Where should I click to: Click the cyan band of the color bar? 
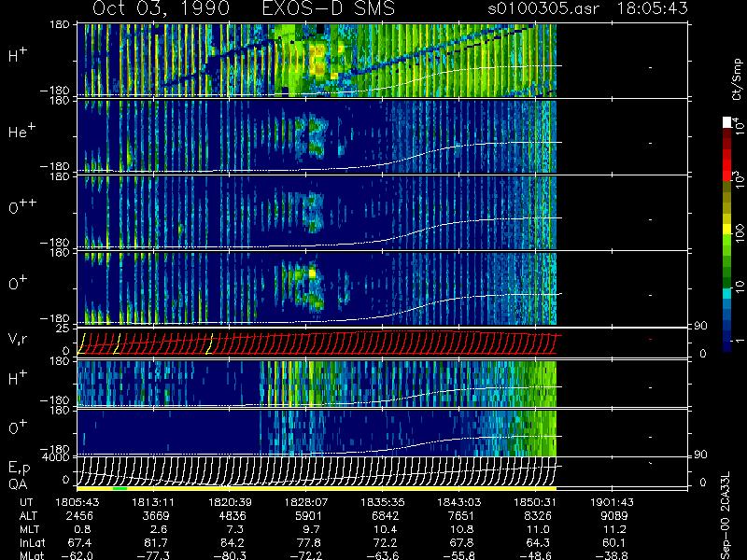coord(727,294)
